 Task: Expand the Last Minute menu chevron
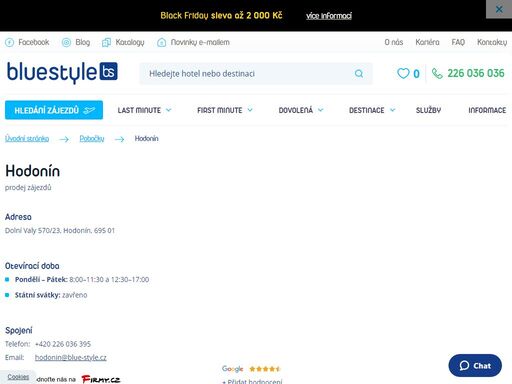pyautogui.click(x=169, y=110)
